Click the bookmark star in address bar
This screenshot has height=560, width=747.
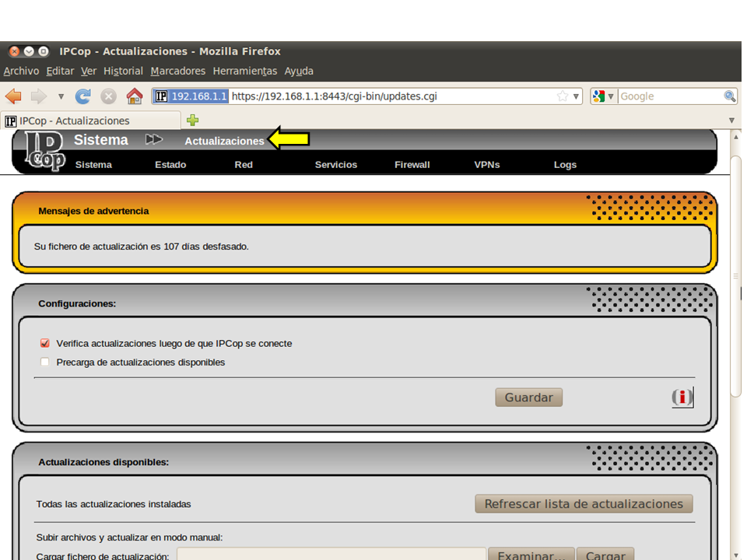click(x=563, y=96)
